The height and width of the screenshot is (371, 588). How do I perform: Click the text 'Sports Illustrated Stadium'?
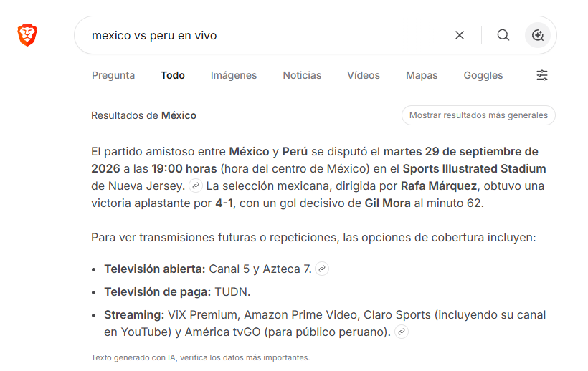[x=475, y=168]
